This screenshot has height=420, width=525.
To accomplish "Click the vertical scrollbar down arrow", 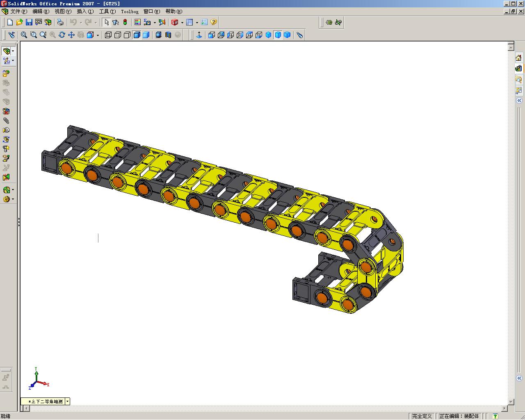I will [x=511, y=402].
